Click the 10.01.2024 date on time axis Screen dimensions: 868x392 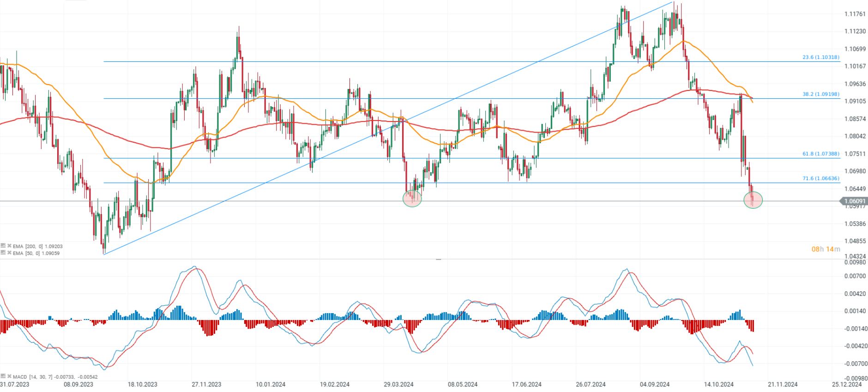(x=271, y=384)
